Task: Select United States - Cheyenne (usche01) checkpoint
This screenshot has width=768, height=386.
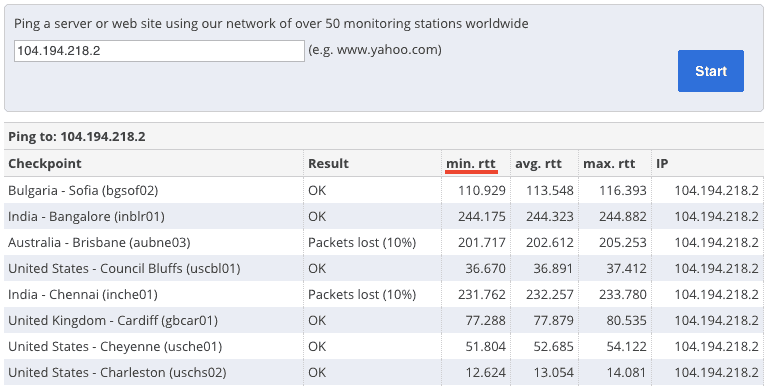Action: click(115, 346)
